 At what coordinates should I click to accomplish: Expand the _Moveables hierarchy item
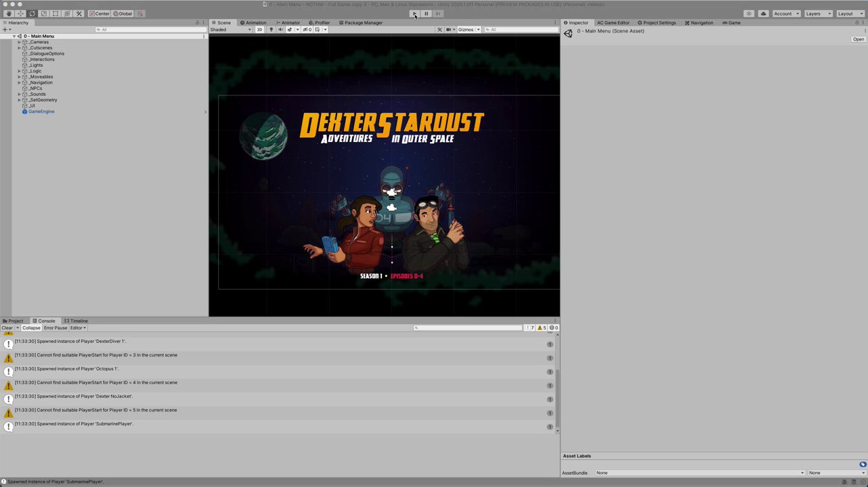pos(19,76)
